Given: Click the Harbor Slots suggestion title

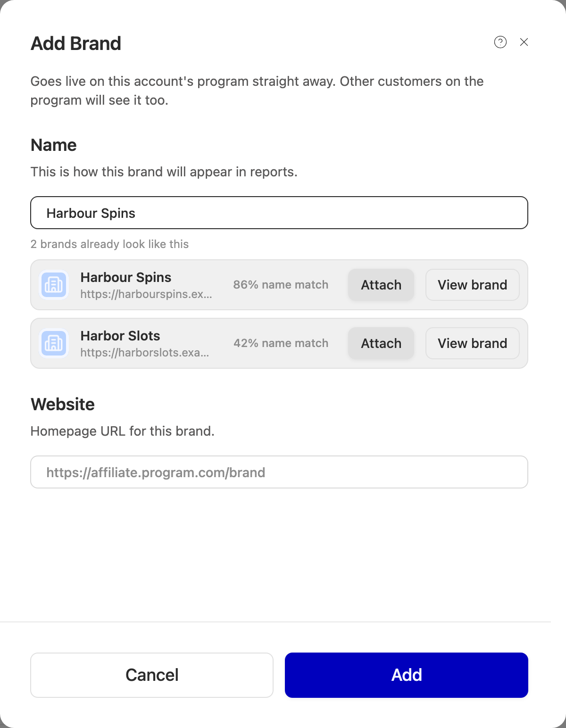Looking at the screenshot, I should tap(120, 336).
